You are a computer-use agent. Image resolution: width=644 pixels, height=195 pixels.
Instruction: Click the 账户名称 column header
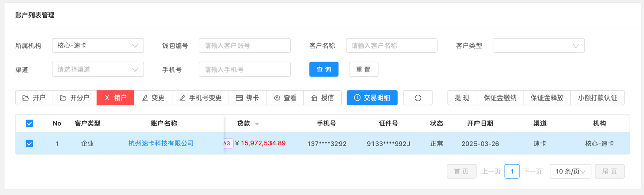coord(164,123)
